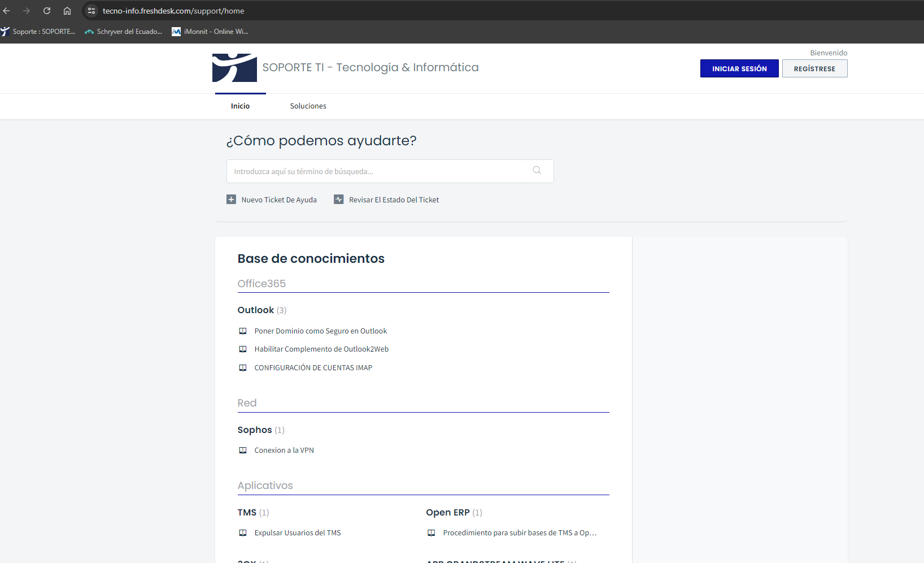The height and width of the screenshot is (563, 924).
Task: Click the REGÍSTRESE button
Action: point(814,68)
